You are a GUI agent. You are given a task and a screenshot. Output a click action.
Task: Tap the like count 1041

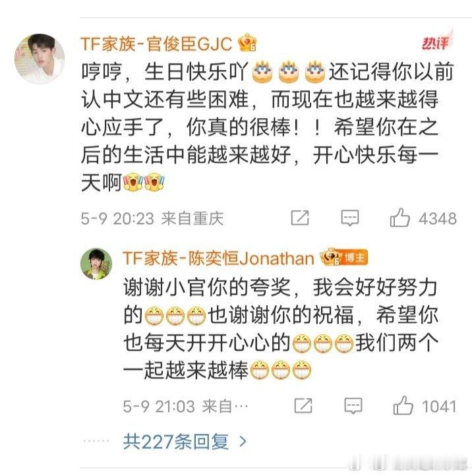click(439, 407)
